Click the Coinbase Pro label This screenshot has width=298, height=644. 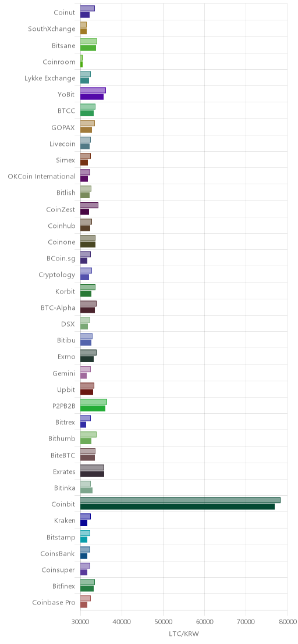(x=54, y=603)
